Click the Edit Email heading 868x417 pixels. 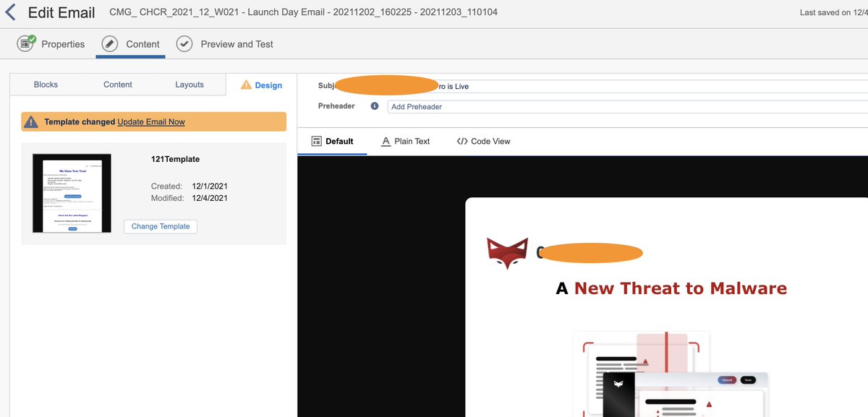point(61,12)
